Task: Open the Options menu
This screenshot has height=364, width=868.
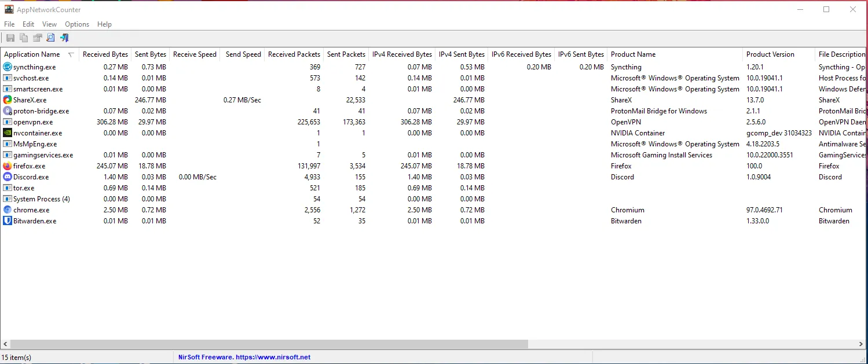Action: pos(77,24)
